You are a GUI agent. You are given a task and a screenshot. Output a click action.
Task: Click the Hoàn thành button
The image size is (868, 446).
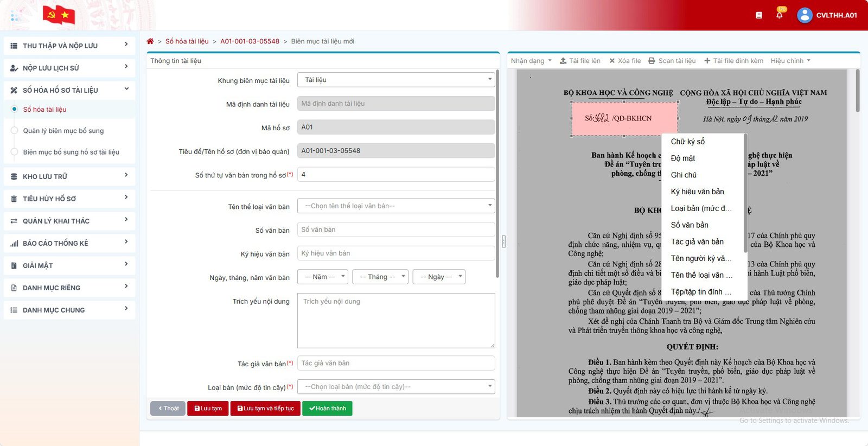(327, 409)
